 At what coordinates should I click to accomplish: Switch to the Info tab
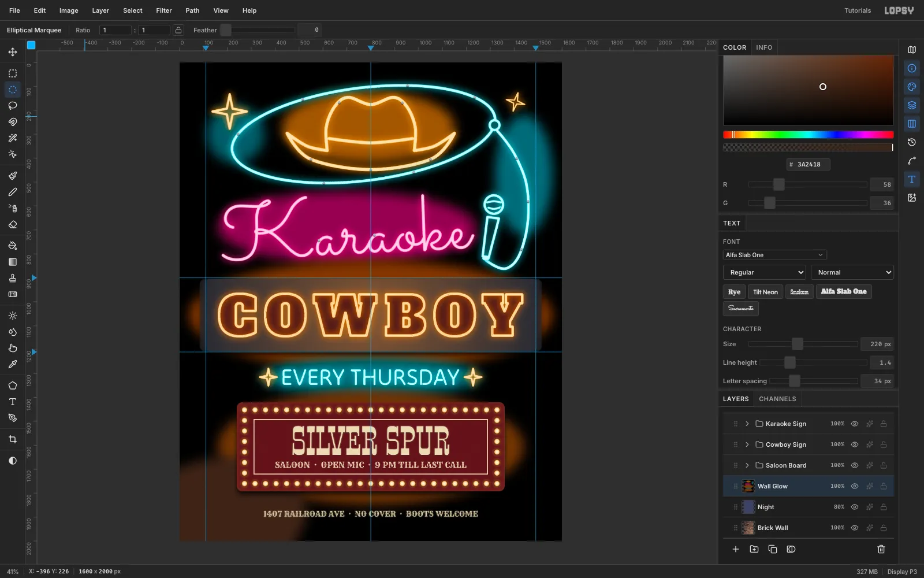click(764, 47)
